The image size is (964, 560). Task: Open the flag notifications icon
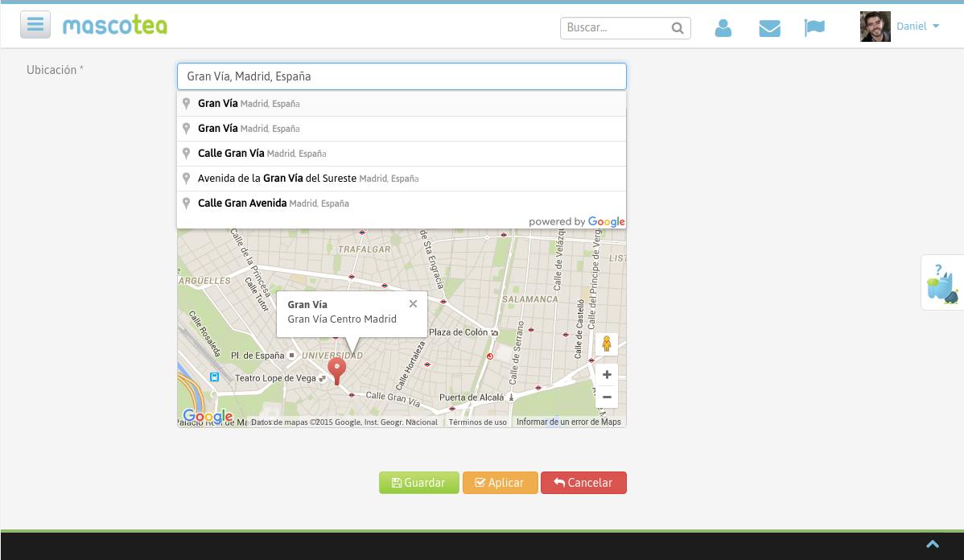814,28
